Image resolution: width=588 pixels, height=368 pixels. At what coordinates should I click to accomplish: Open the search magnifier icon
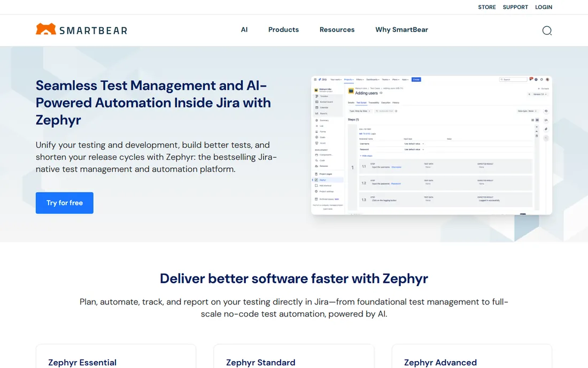click(547, 30)
